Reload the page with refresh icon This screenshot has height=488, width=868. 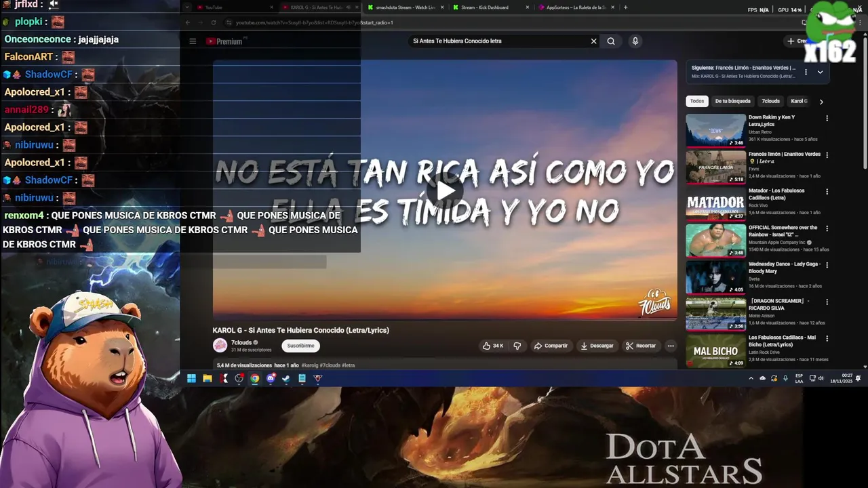coord(214,22)
